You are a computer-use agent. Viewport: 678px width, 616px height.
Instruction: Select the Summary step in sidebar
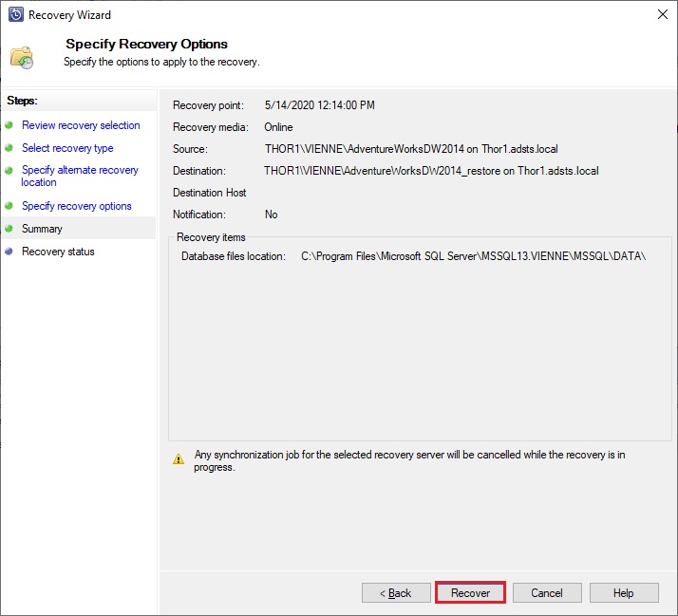coord(42,229)
